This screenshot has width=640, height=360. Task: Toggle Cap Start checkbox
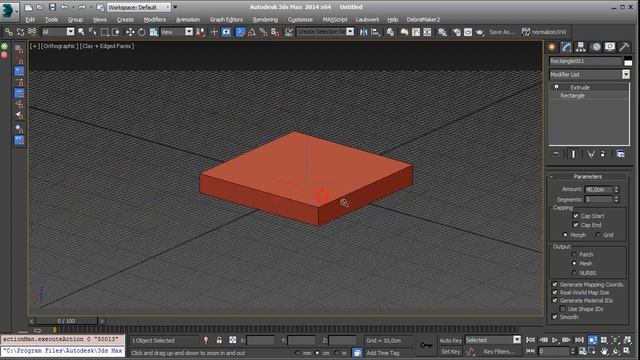pyautogui.click(x=576, y=216)
